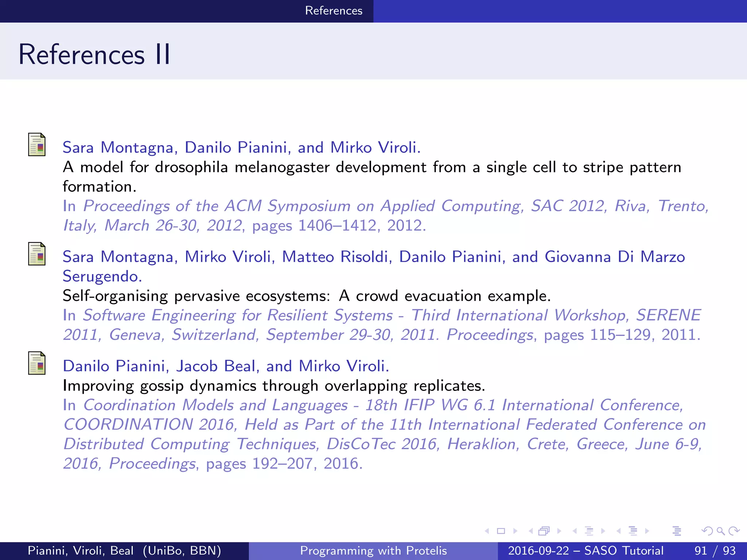Click the previous section arrow
Screen dimensions: 747x560
(619, 531)
